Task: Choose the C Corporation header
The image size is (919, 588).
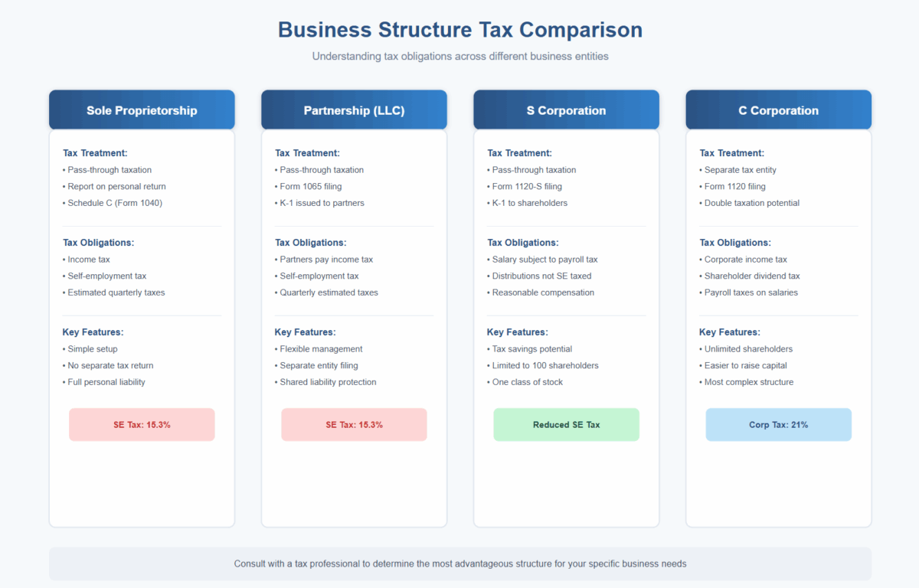Action: [778, 110]
